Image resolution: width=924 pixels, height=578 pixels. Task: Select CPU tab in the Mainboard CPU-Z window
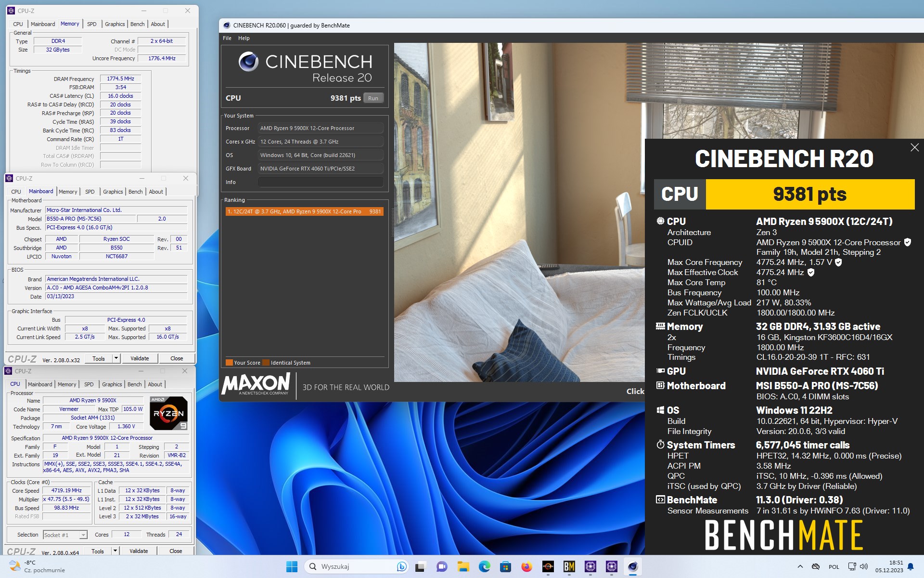[16, 192]
